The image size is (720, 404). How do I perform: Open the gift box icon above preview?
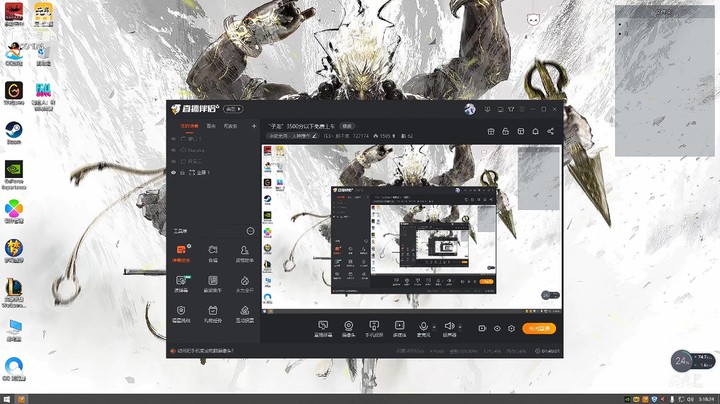pyautogui.click(x=491, y=131)
